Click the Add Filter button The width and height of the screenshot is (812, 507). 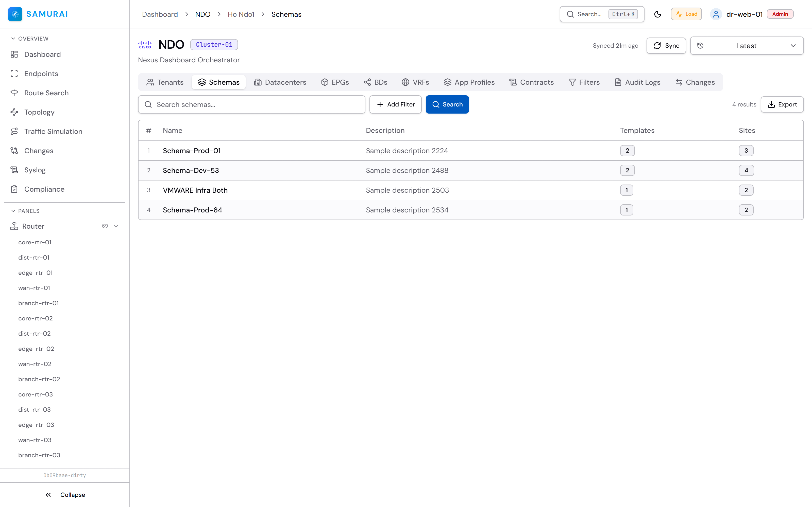click(x=395, y=104)
